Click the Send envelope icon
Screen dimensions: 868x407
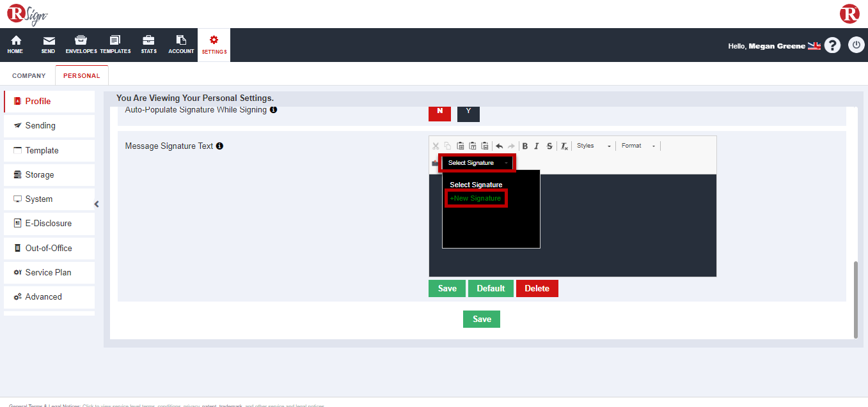coord(48,45)
